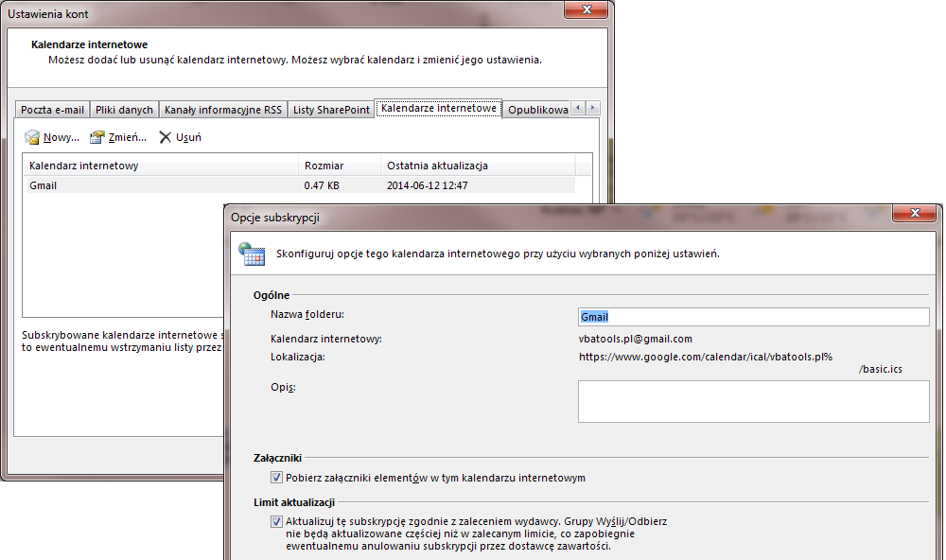Click the Opis text area
The image size is (946, 560).
pyautogui.click(x=754, y=401)
